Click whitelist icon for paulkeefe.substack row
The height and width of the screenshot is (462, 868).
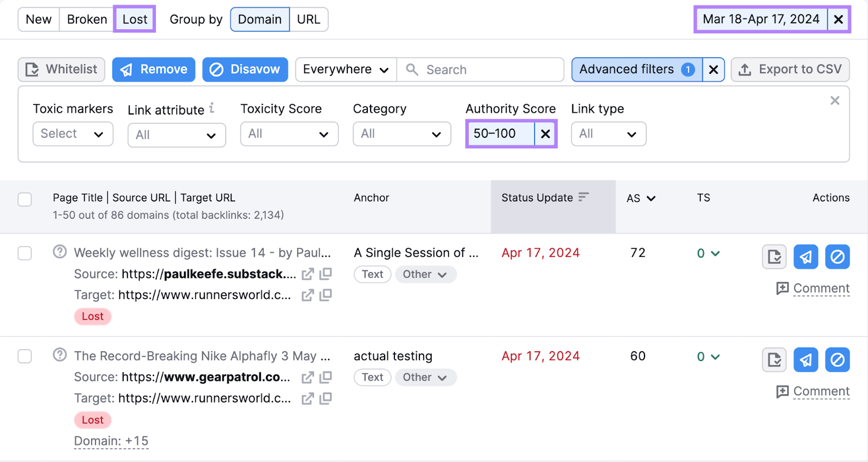[774, 257]
